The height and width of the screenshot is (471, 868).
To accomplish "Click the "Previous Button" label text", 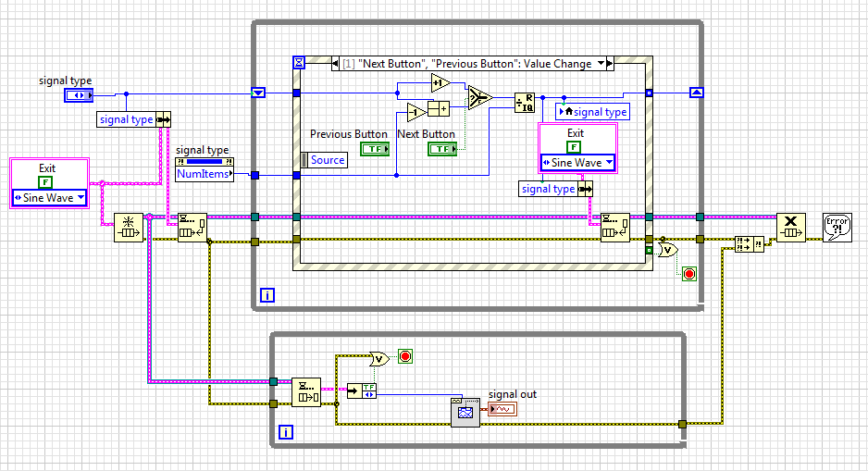I will (x=349, y=134).
